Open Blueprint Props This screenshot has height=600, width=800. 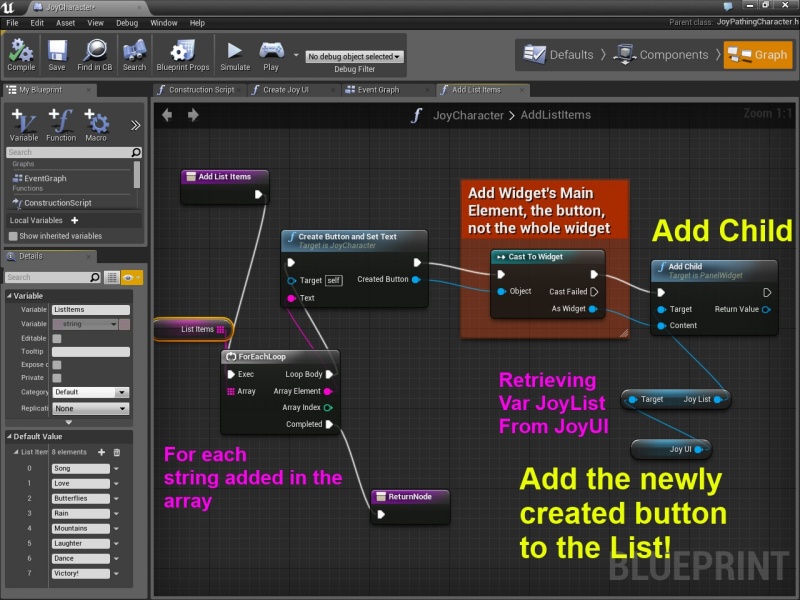click(183, 55)
